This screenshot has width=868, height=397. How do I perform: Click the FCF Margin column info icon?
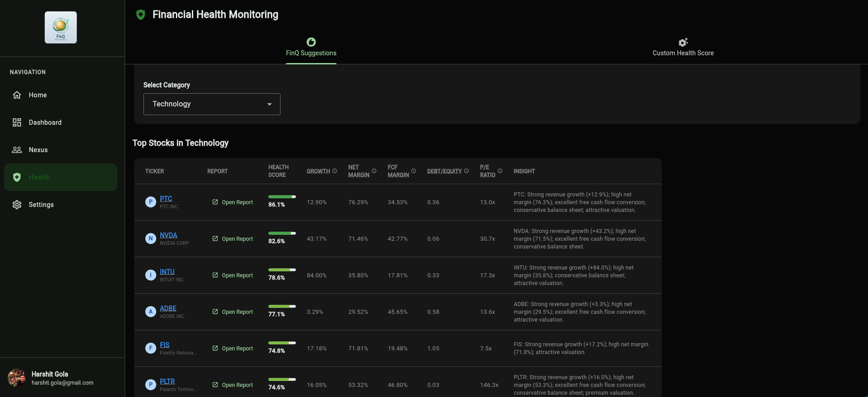[x=413, y=171]
